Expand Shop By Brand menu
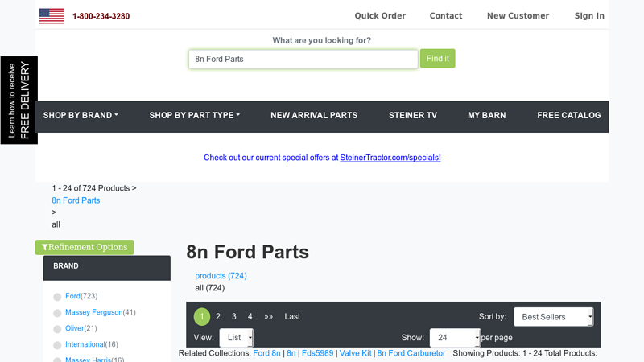The width and height of the screenshot is (644, 362). 80,115
